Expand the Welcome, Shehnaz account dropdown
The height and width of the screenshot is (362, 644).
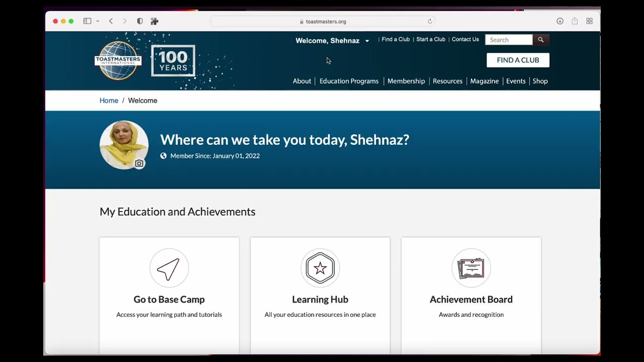(x=333, y=41)
